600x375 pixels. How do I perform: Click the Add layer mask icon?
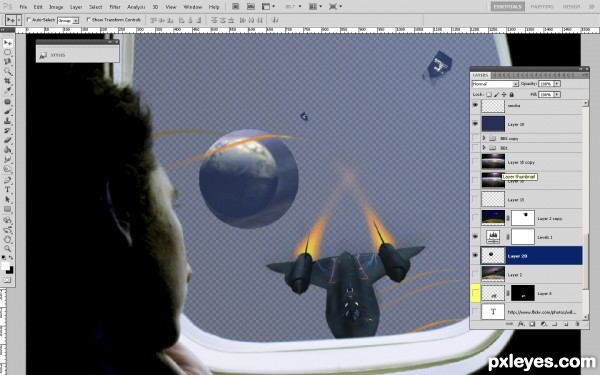coord(532,324)
